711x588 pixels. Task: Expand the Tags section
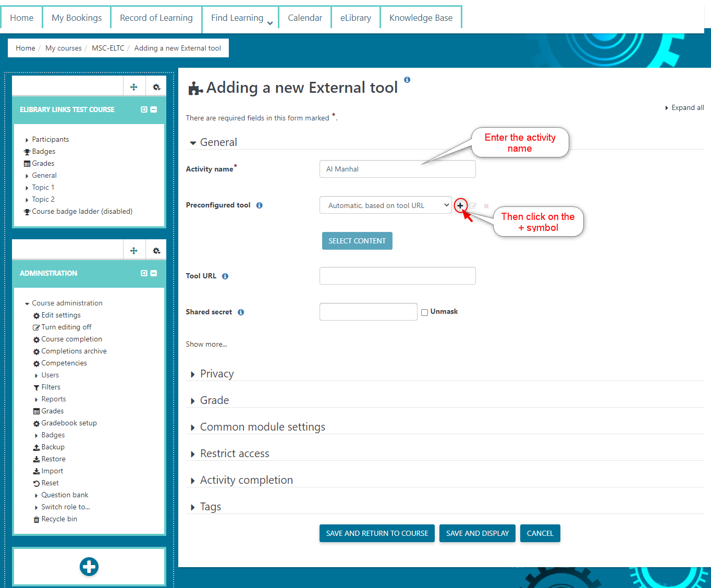(206, 507)
